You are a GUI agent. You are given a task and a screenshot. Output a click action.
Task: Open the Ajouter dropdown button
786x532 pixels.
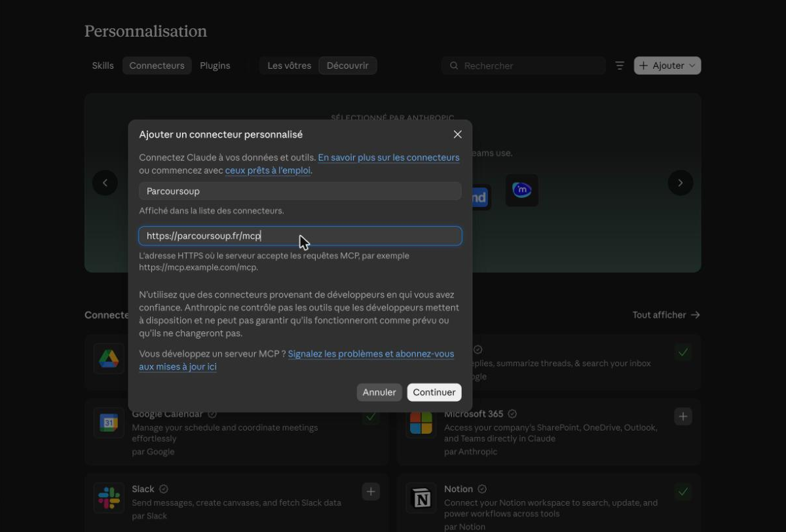coord(667,66)
